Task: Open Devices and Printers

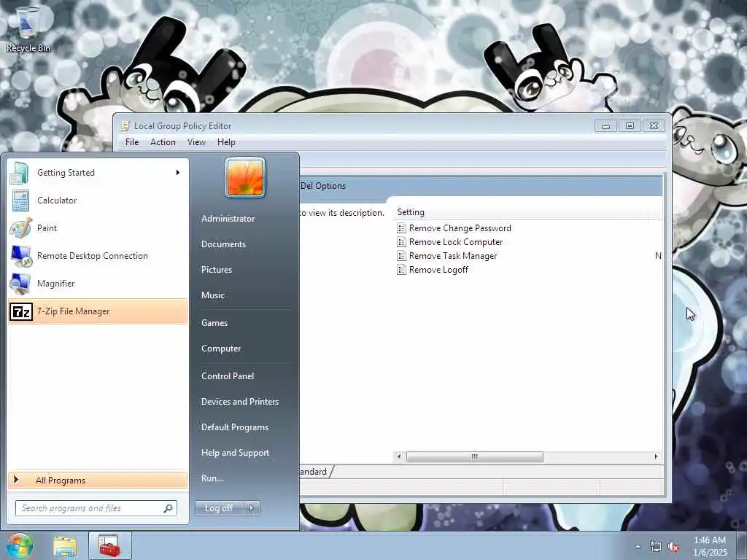Action: 240,402
